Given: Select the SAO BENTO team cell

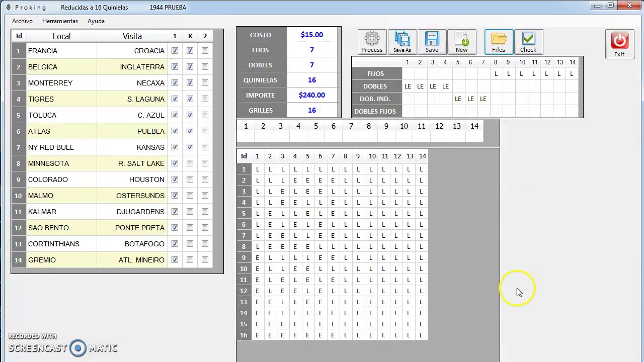Looking at the screenshot, I should (x=61, y=228).
